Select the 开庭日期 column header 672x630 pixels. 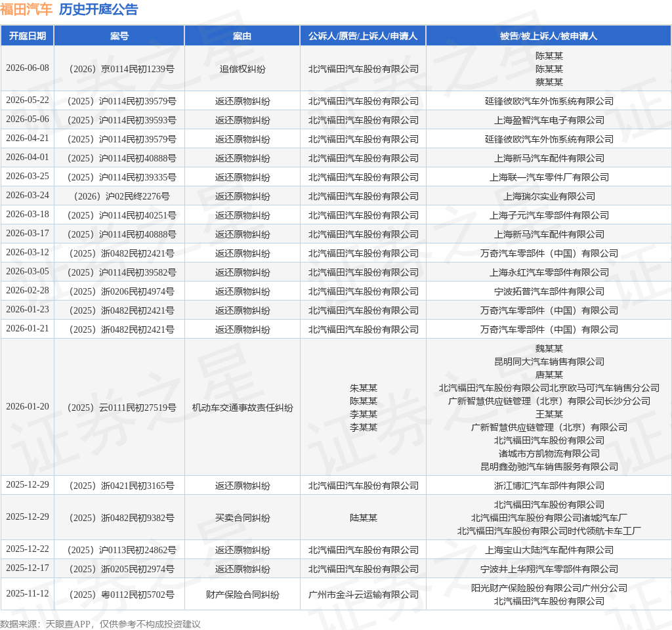(28, 36)
